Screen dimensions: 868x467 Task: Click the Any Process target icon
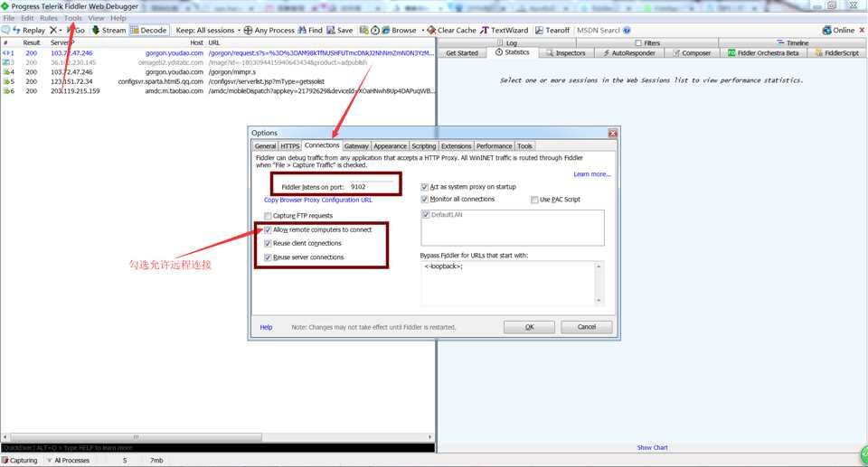pyautogui.click(x=248, y=30)
